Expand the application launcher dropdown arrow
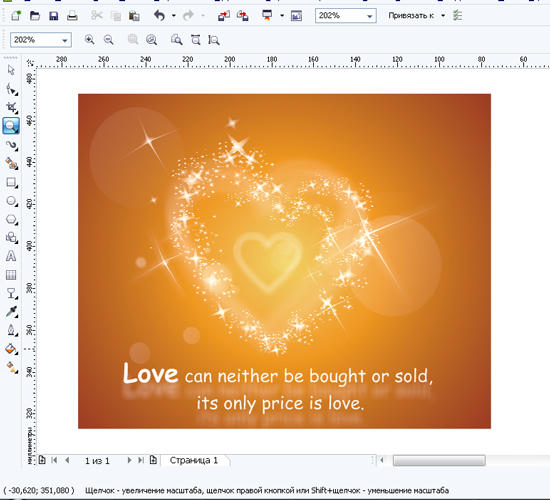 coord(282,16)
